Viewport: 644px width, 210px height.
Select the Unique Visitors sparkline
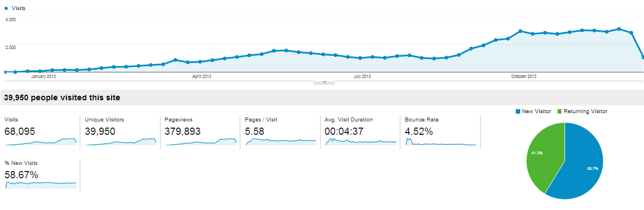click(x=121, y=142)
